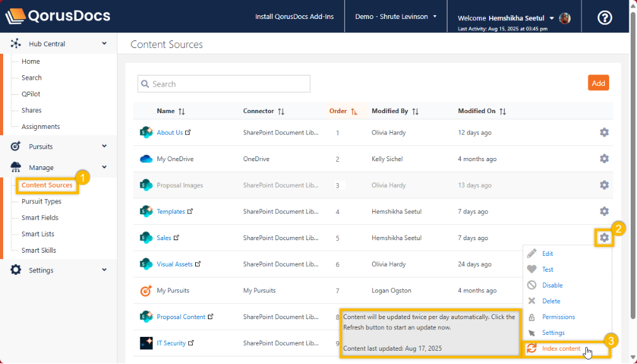Expand the Demo - Shrute Levinson dropdown
Image resolution: width=637 pixels, height=364 pixels.
(x=396, y=16)
